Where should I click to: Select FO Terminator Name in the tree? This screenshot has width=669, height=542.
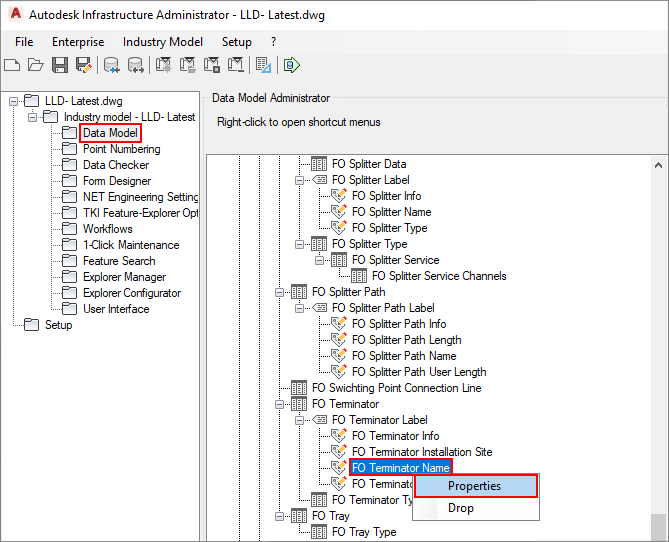coord(401,468)
